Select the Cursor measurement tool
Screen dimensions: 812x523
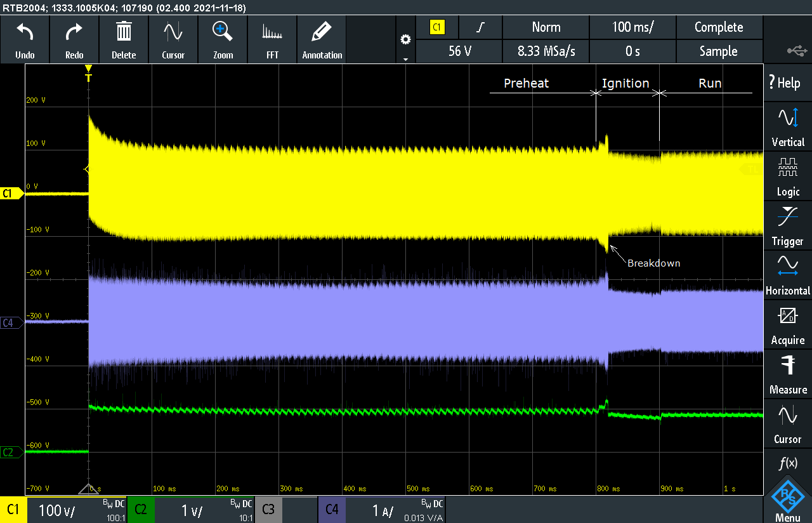coord(173,39)
